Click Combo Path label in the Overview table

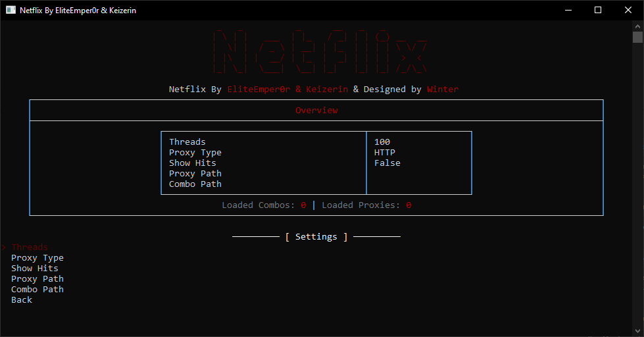195,184
